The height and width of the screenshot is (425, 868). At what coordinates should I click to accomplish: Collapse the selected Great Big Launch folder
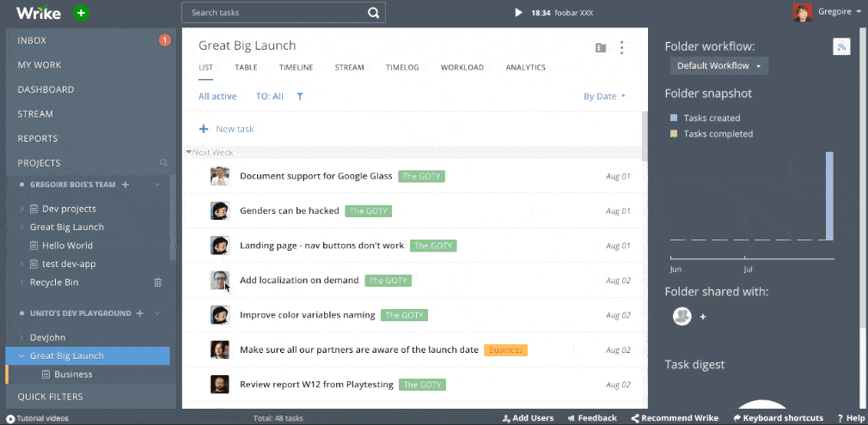(21, 355)
